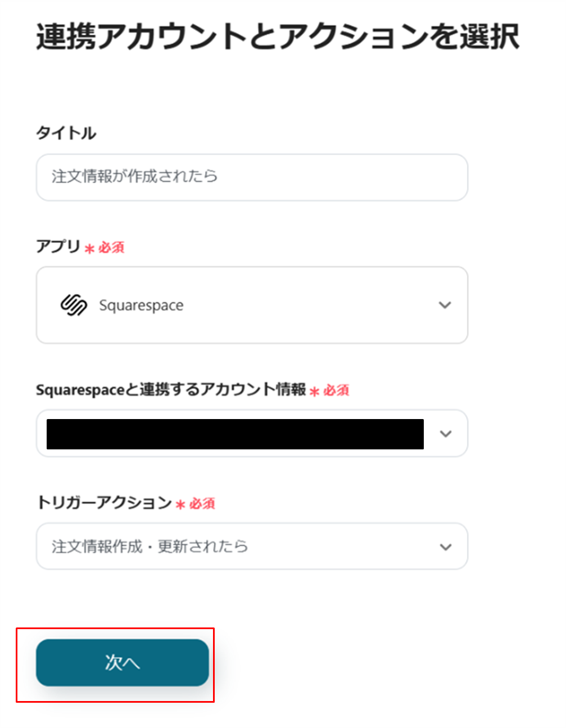
Task: Click the red asterisk next to アプリ
Action: pyautogui.click(x=89, y=248)
